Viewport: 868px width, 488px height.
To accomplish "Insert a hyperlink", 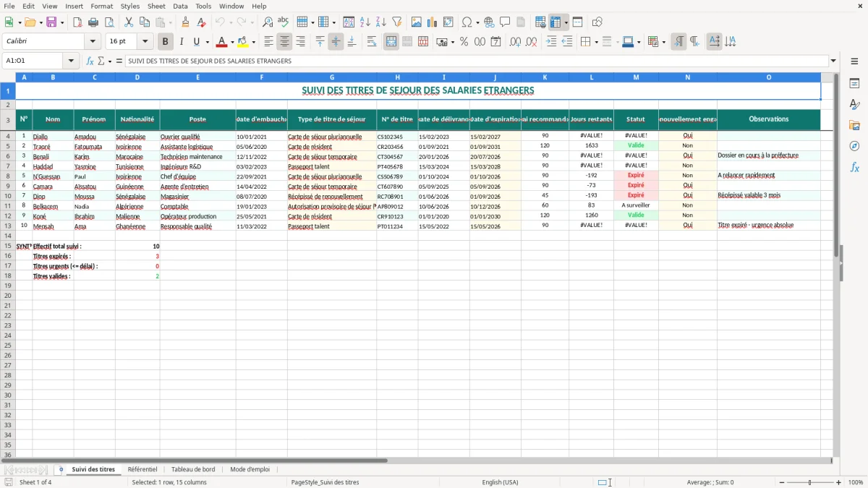I will pos(489,22).
